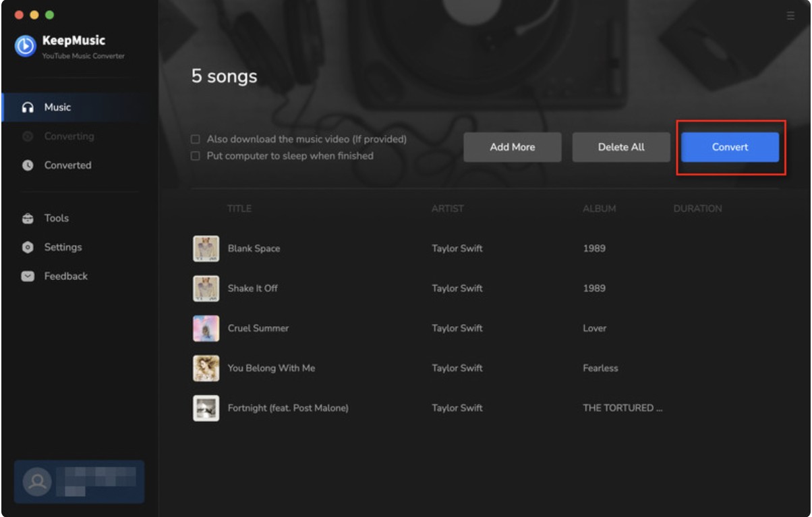The height and width of the screenshot is (517, 812).
Task: Click the user avatar icon
Action: click(x=37, y=481)
